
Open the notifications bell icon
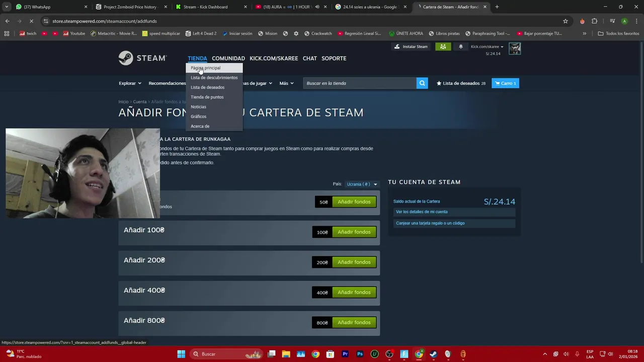click(x=461, y=46)
